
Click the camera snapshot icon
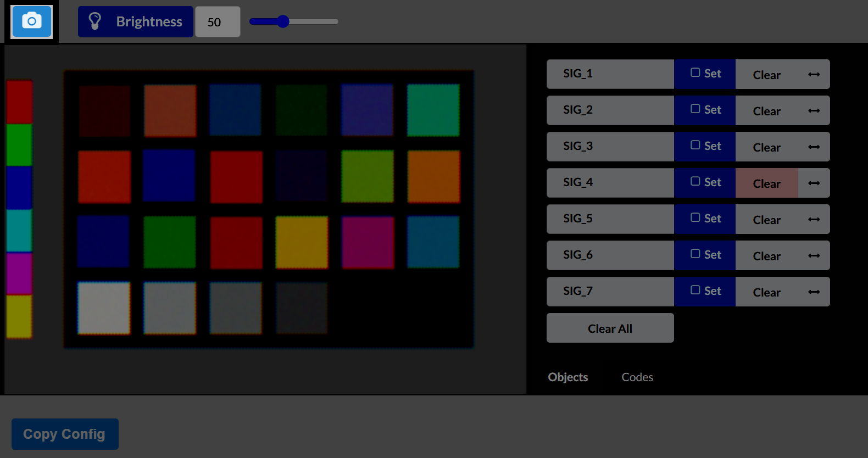click(x=32, y=21)
